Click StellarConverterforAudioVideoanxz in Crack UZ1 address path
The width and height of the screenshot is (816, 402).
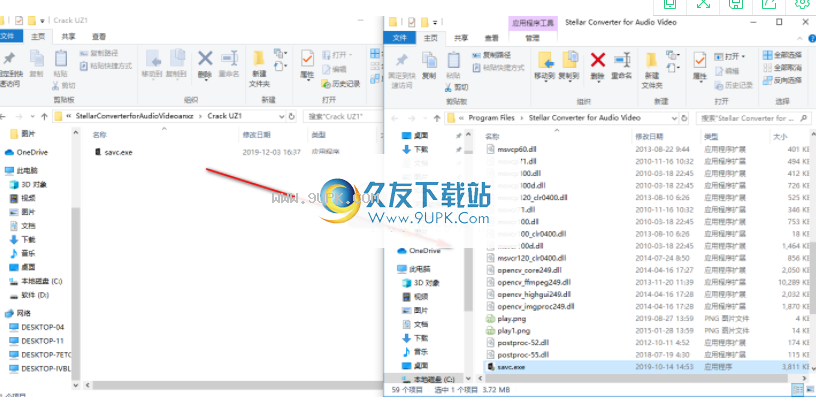pos(134,117)
